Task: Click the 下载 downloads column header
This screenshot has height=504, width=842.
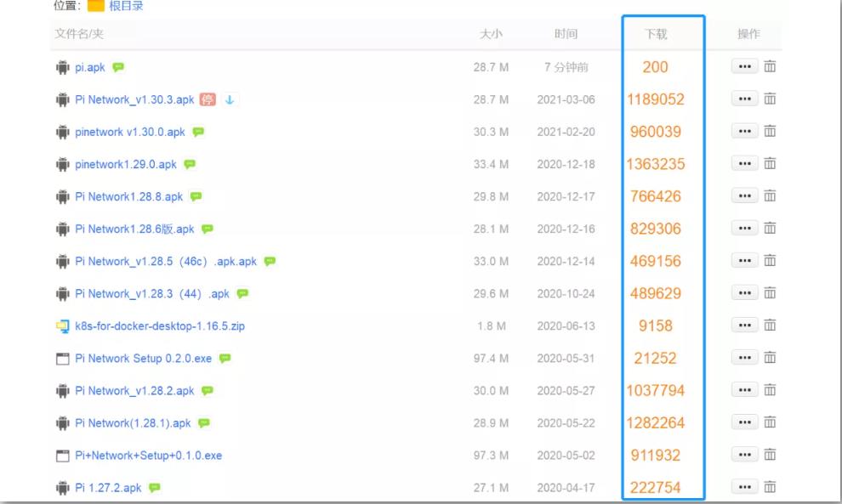Action: click(x=656, y=34)
